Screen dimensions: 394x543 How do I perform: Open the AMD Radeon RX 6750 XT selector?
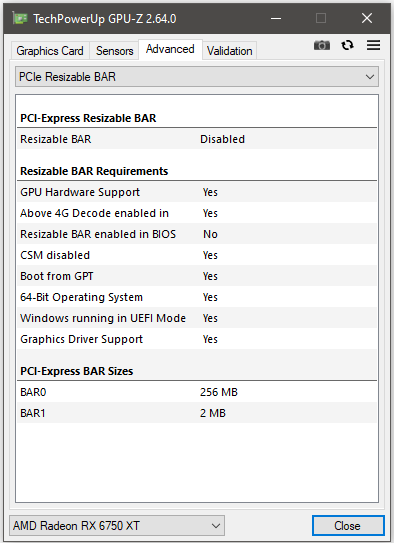(x=117, y=526)
